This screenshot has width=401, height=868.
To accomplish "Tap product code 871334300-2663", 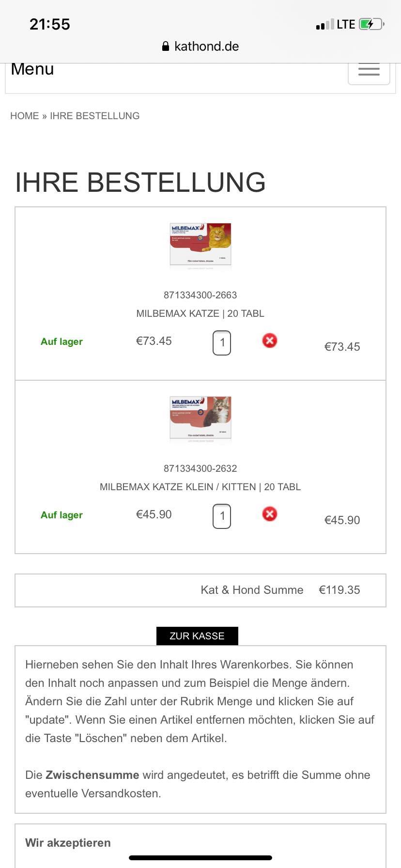I will (200, 295).
